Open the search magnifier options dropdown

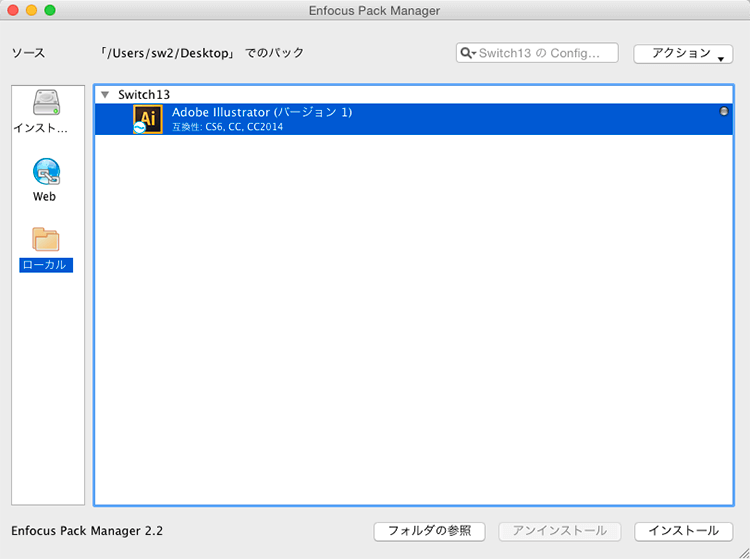(467, 53)
